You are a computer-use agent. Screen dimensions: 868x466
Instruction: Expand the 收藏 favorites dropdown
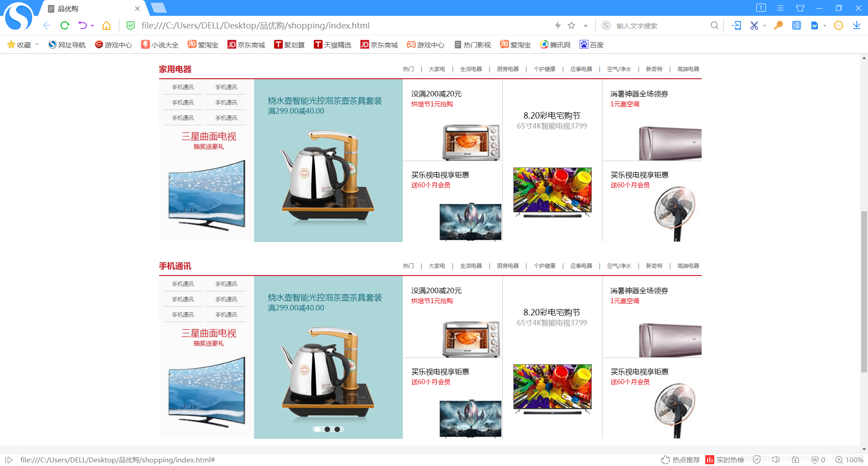pyautogui.click(x=37, y=44)
